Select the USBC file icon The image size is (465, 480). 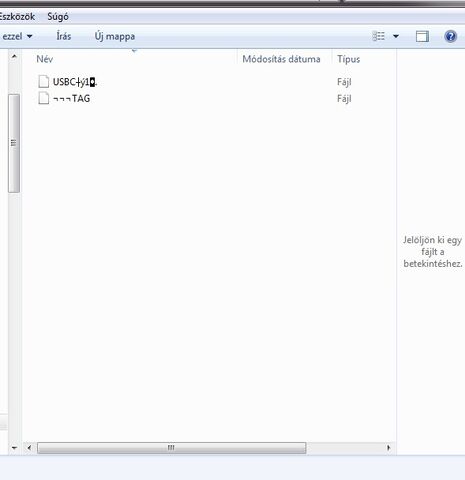coord(44,82)
